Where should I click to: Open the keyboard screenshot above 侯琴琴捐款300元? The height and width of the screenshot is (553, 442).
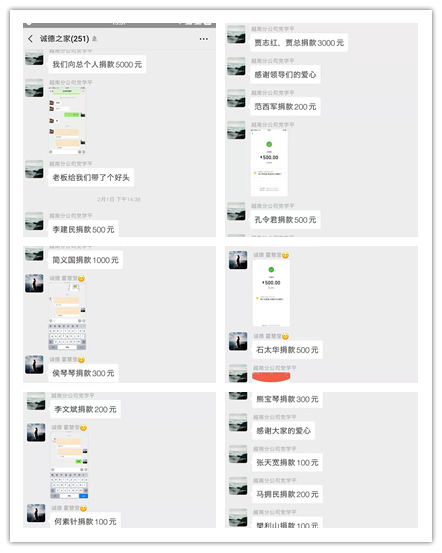[67, 316]
